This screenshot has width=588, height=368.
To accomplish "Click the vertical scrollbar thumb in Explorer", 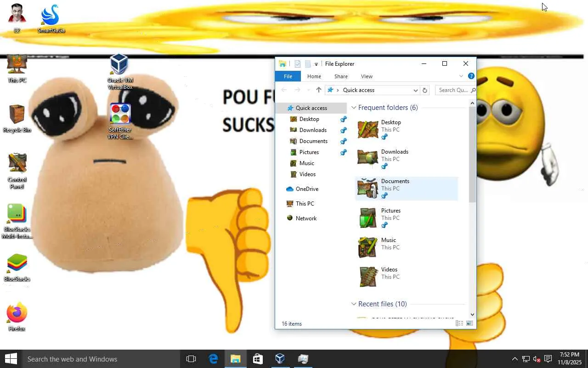I will pyautogui.click(x=472, y=155).
